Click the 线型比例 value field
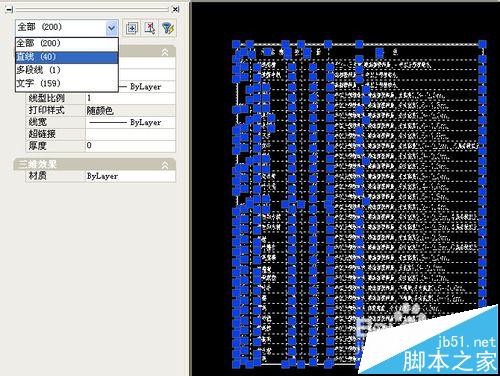500x376 pixels. coord(130,98)
